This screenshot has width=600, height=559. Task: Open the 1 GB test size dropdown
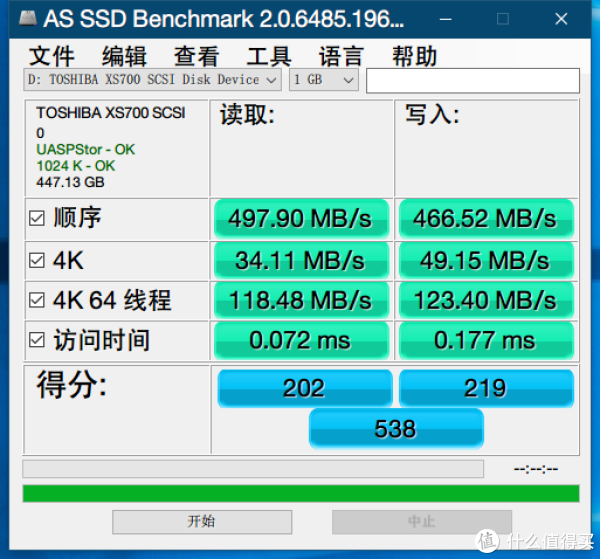324,80
